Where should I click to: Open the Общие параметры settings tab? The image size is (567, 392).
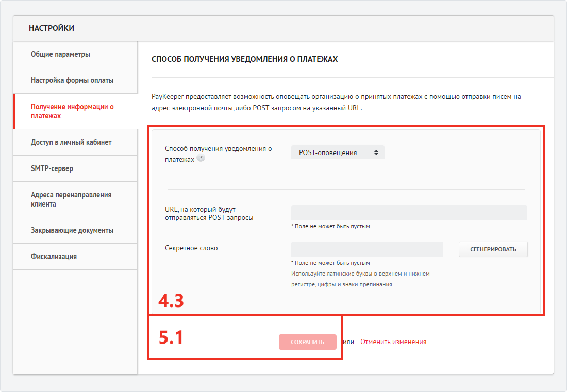(x=60, y=54)
